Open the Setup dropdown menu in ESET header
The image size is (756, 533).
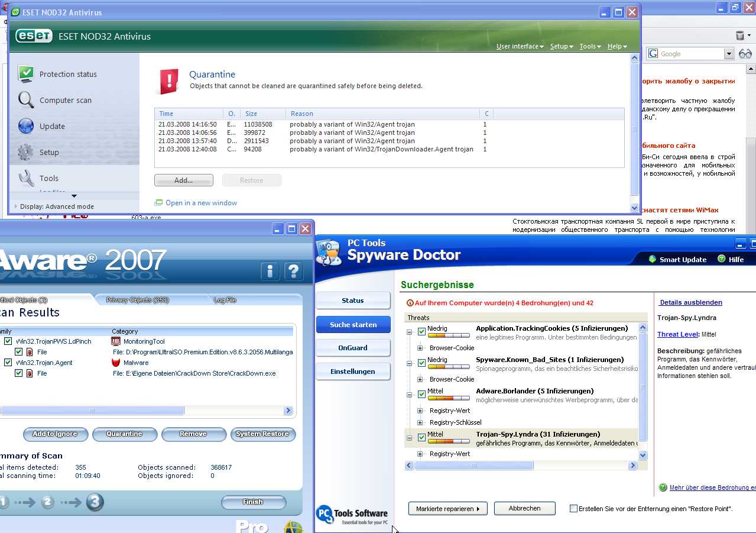(x=561, y=46)
